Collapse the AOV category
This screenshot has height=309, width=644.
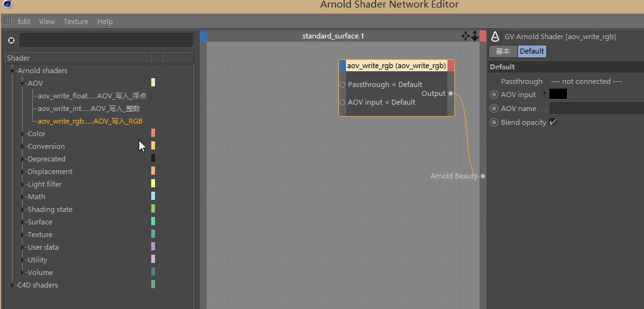click(23, 83)
